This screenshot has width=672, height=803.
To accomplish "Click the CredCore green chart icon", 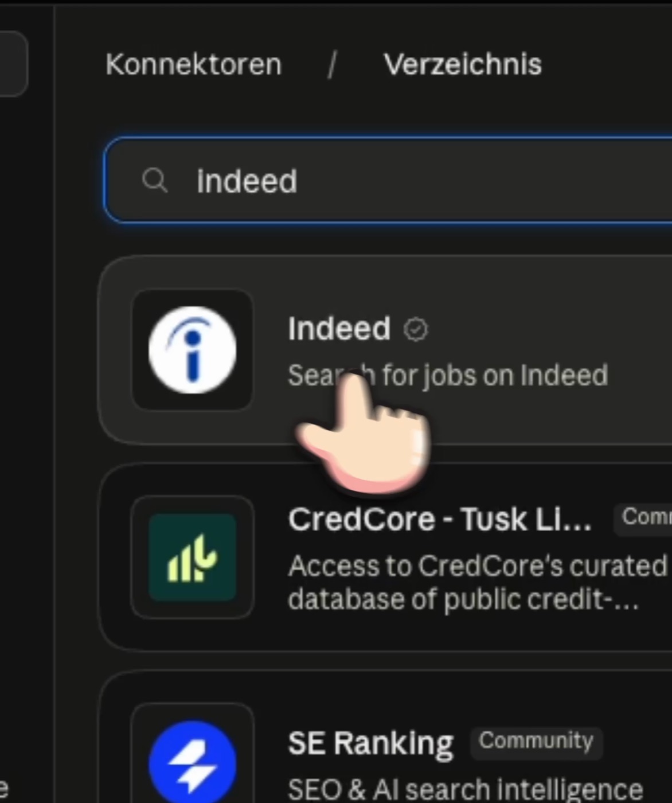I will tap(192, 557).
